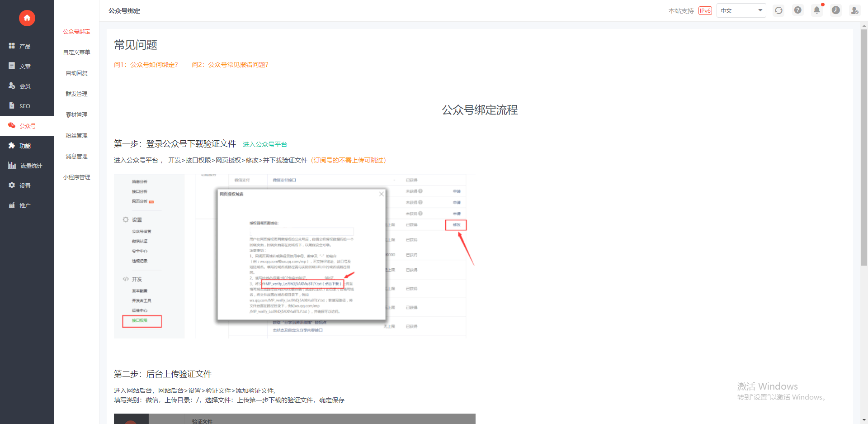Image resolution: width=868 pixels, height=424 pixels.
Task: Open the 消息管理 submenu item
Action: [x=76, y=157]
